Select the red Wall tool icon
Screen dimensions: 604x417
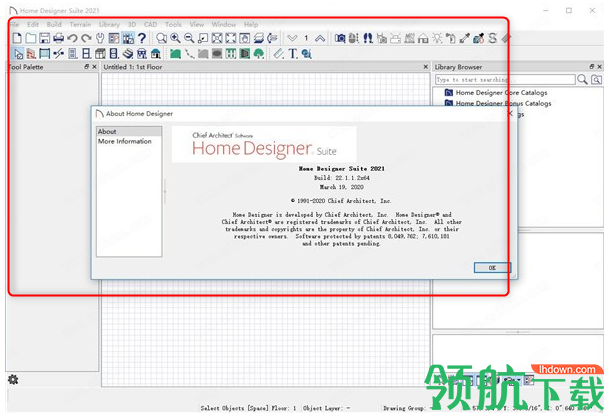click(31, 54)
